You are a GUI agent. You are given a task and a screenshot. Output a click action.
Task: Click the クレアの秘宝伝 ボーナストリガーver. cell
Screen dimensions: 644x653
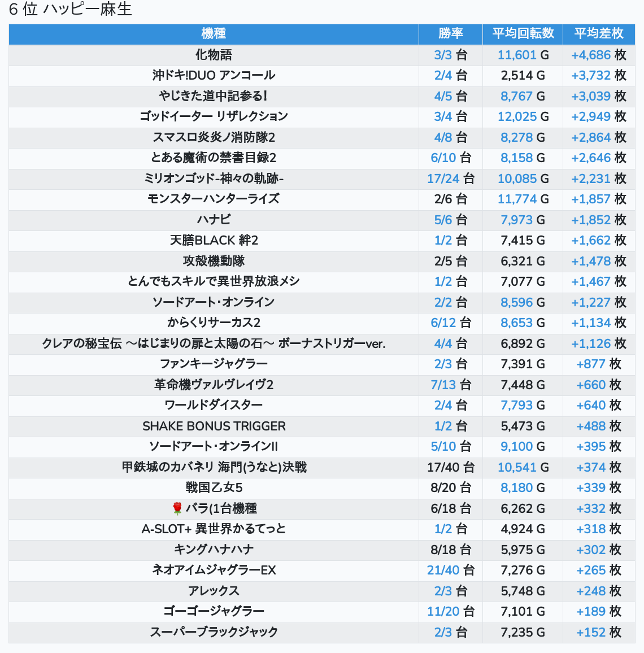tap(214, 343)
